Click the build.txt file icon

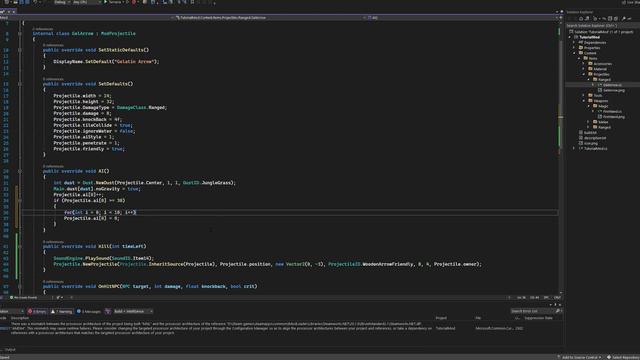(x=581, y=133)
